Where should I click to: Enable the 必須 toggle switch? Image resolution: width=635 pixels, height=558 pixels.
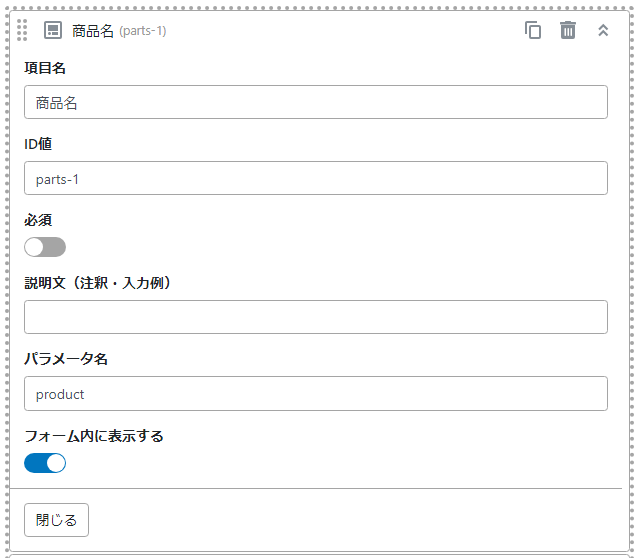tap(45, 247)
